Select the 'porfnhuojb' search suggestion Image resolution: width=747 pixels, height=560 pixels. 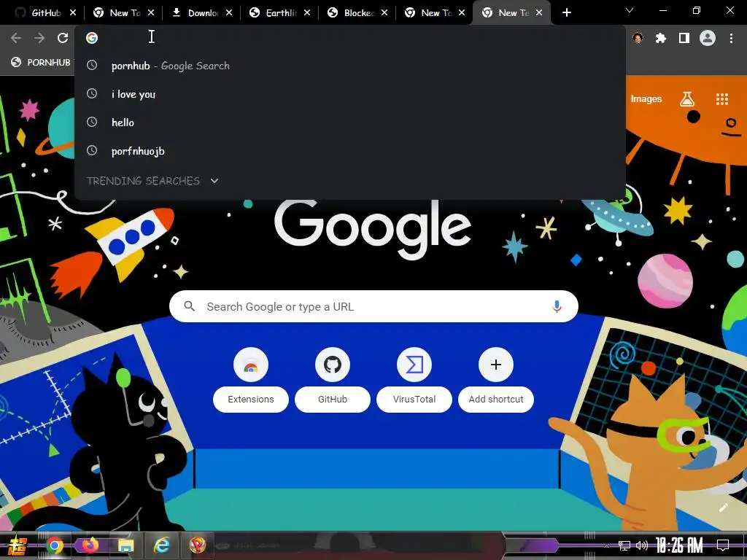click(x=349, y=151)
